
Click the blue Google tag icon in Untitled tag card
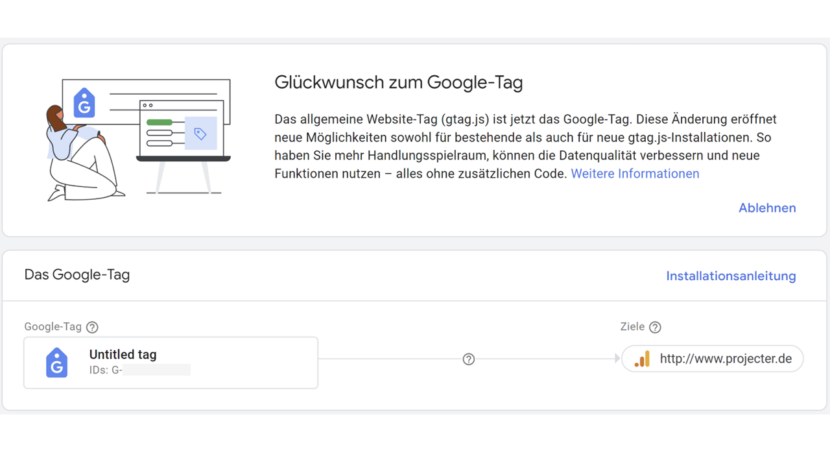click(57, 363)
